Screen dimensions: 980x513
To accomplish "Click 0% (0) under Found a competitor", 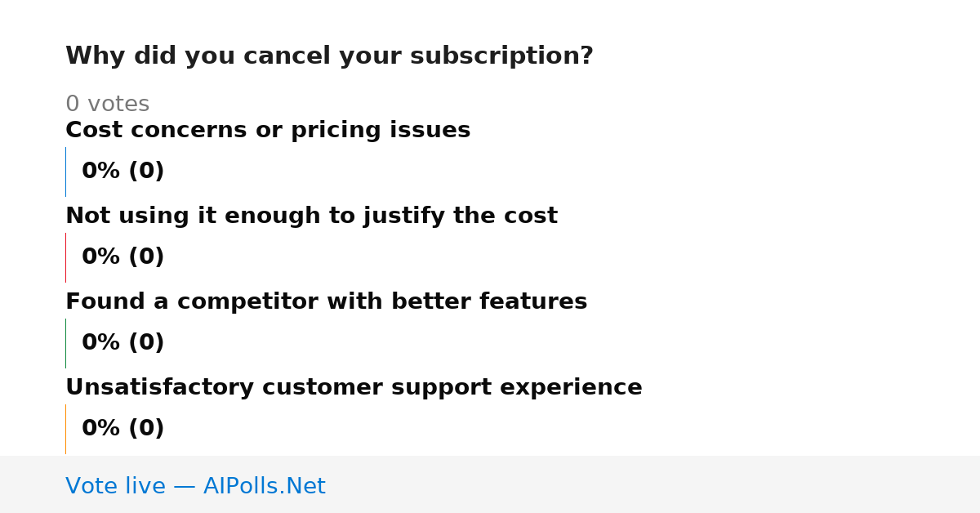I will (x=122, y=343).
